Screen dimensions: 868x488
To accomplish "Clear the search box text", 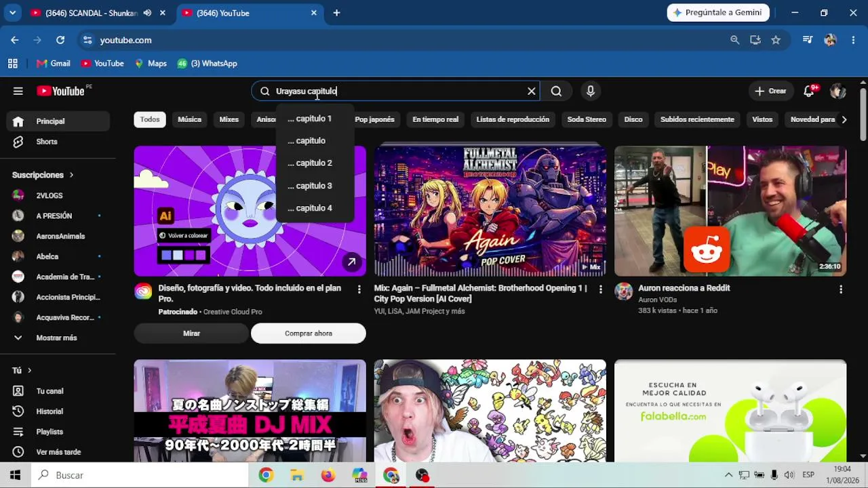I will [x=532, y=91].
